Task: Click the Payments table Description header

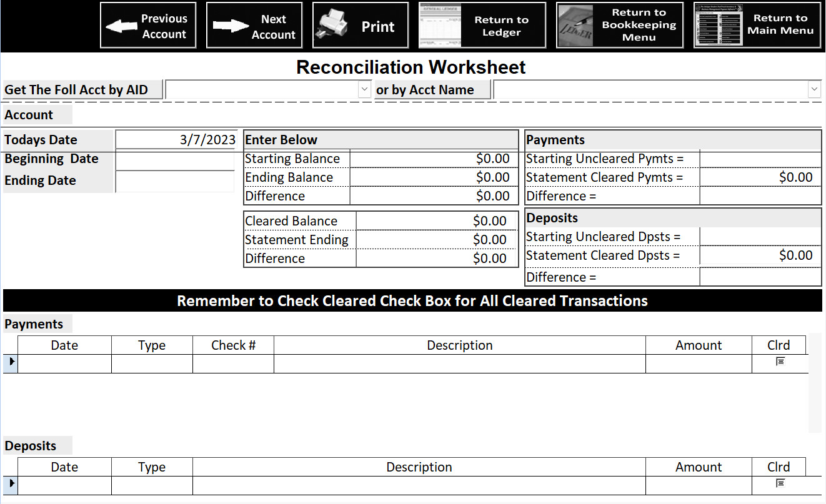Action: coord(460,345)
